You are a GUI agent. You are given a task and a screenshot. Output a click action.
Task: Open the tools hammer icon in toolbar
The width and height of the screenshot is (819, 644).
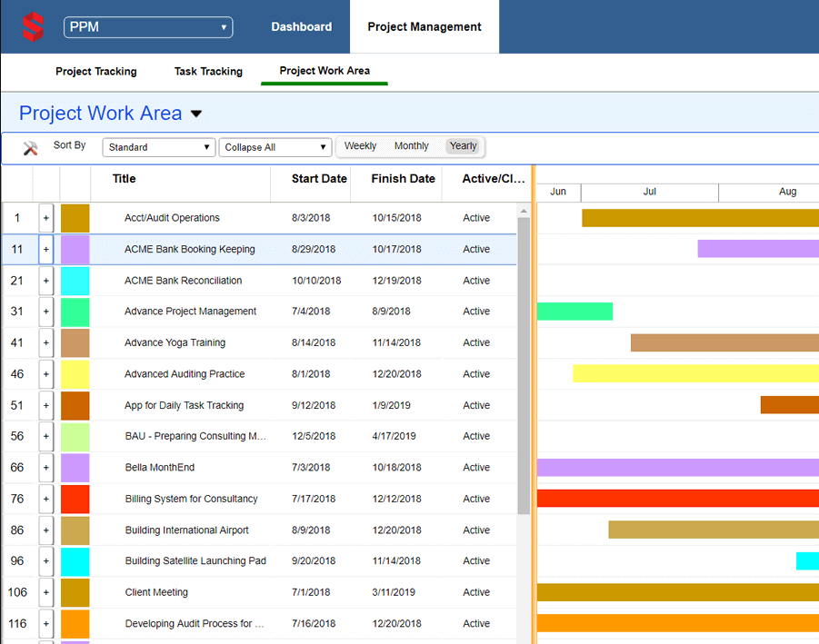[30, 148]
